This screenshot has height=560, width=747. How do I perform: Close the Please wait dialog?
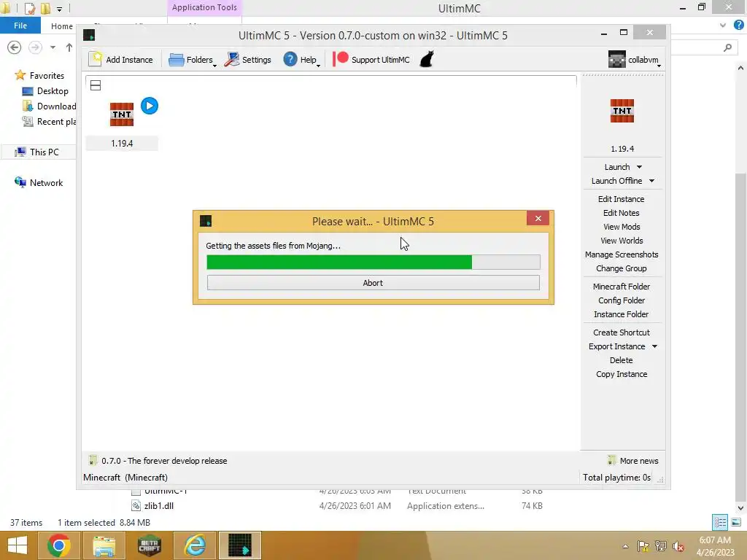(x=538, y=218)
